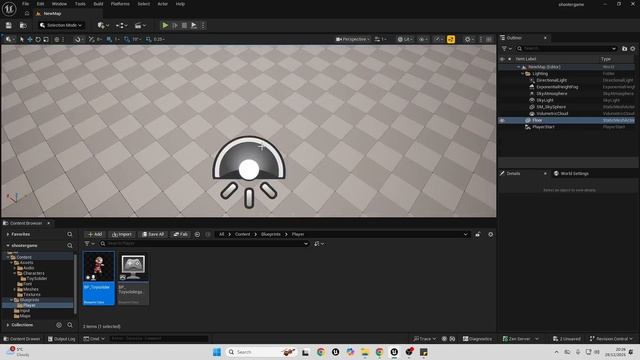Open the Actor menu

(162, 4)
